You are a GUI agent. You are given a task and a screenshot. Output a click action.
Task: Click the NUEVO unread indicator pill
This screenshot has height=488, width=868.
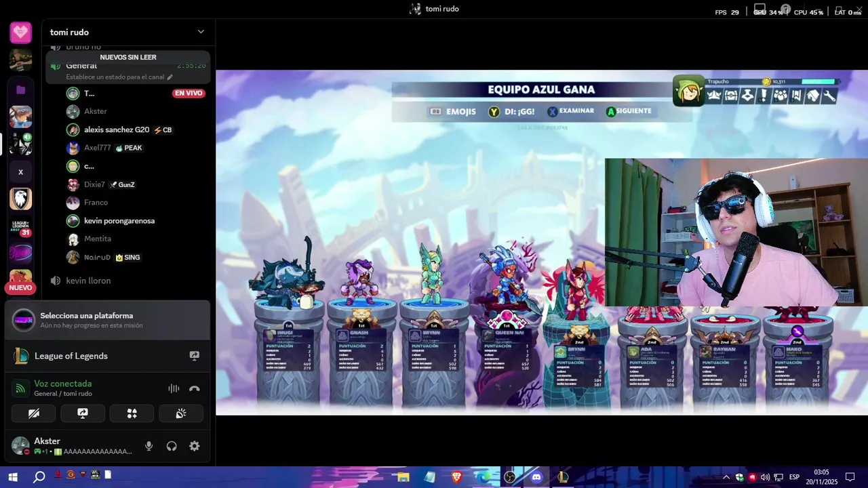point(20,288)
